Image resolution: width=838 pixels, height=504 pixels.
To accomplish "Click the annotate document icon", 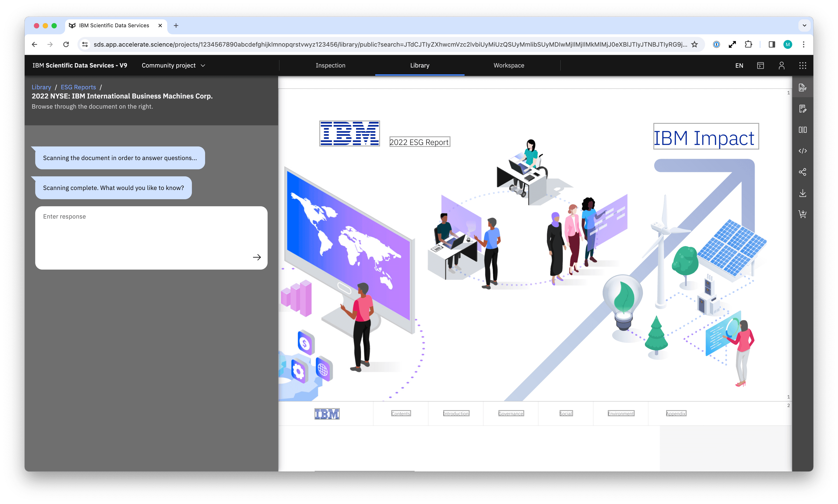I will (x=802, y=109).
